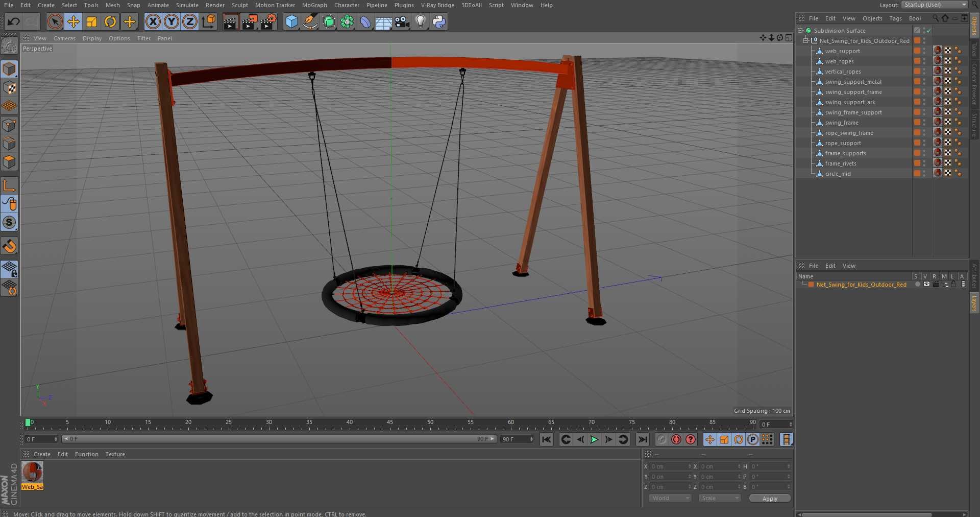This screenshot has width=980, height=517.
Task: Click the Apply button
Action: 770,499
